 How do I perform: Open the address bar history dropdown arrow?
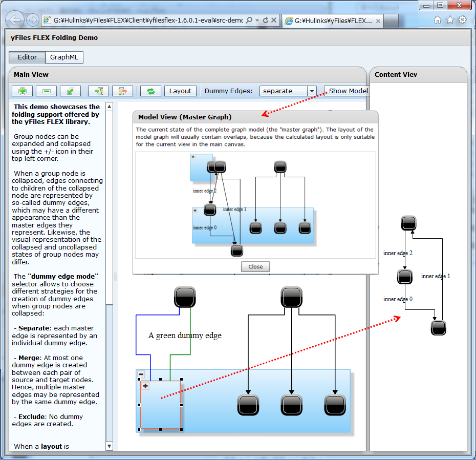(257, 20)
